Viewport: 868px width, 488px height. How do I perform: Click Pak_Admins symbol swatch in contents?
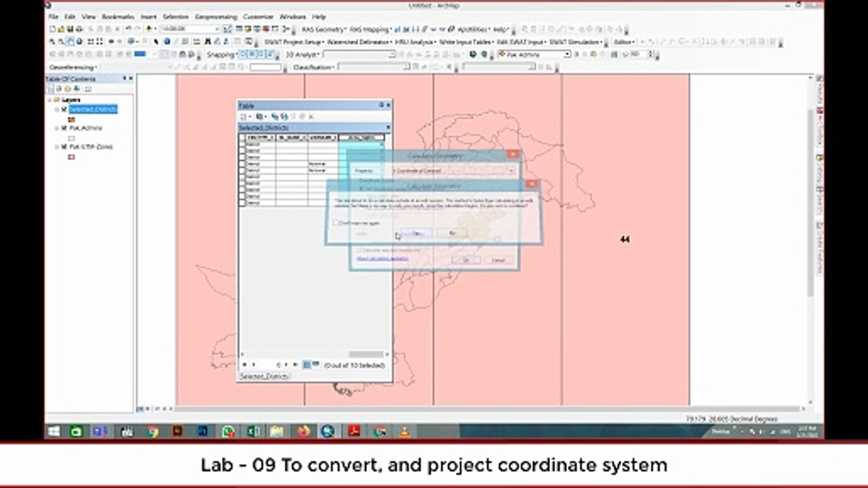point(71,138)
